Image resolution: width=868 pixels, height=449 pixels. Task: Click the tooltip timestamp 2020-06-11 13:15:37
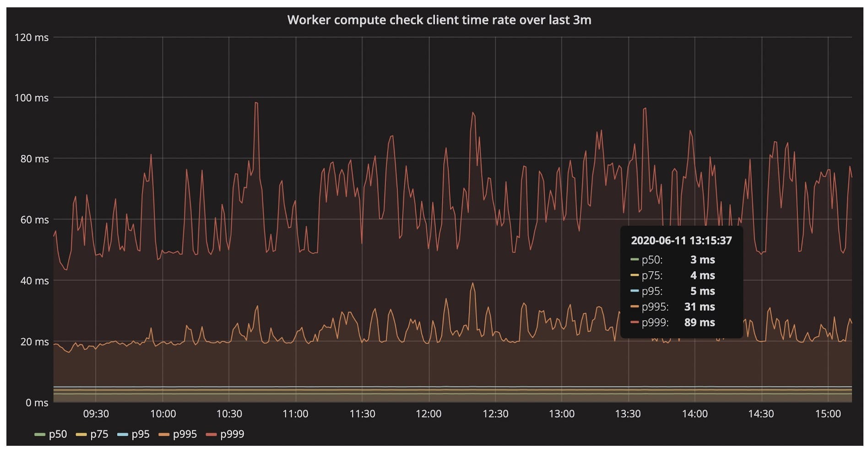click(x=681, y=241)
